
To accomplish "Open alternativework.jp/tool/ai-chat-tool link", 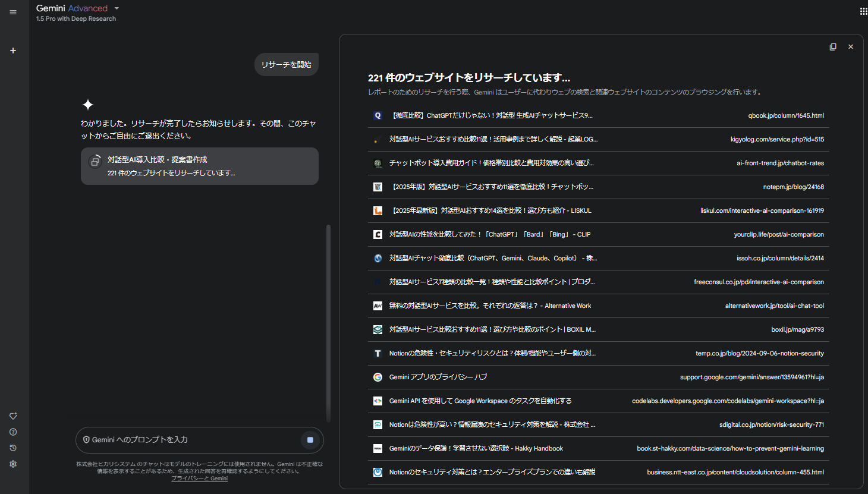I will [x=775, y=306].
